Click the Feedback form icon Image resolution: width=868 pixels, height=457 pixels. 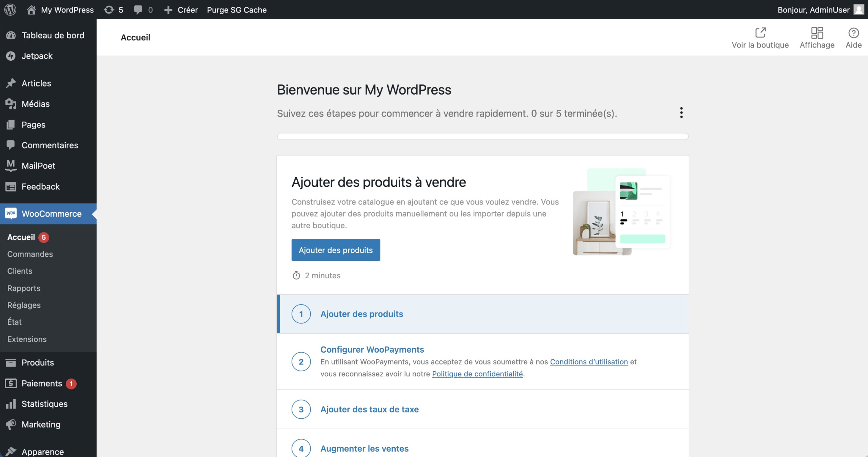pos(11,186)
